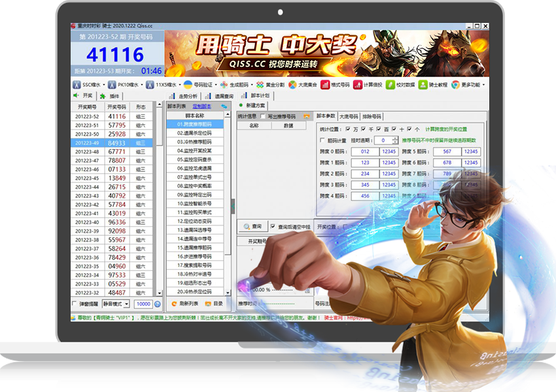Click the QISS.CC promotional banner
The width and height of the screenshot is (556, 392).
coord(326,54)
